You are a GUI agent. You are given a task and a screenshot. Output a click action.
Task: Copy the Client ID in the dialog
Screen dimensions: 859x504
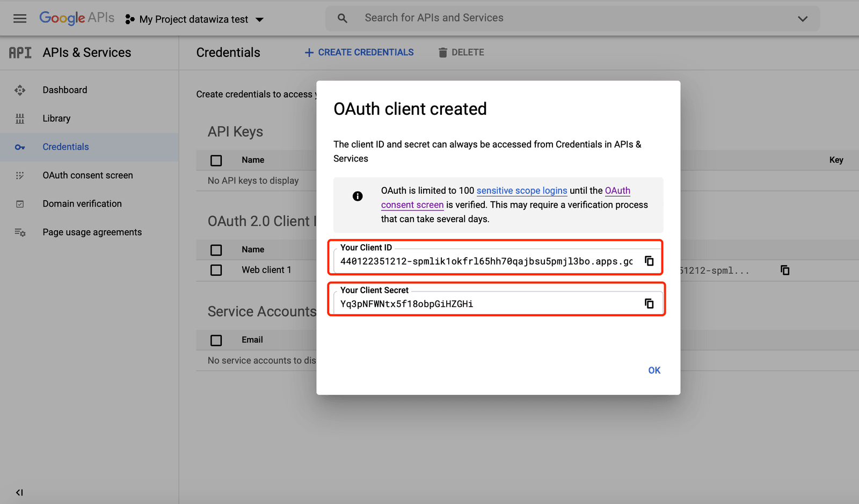(x=649, y=261)
